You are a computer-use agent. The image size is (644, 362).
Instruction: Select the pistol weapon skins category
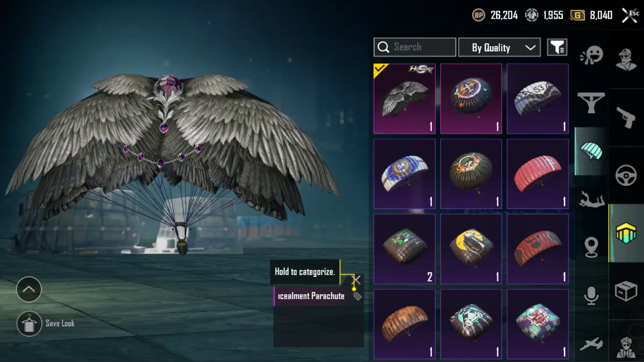(x=626, y=118)
